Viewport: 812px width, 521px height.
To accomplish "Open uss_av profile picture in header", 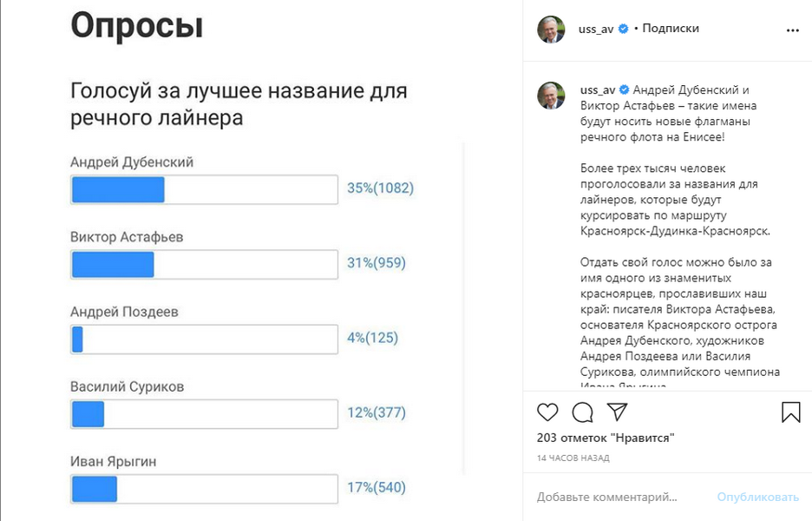I will pyautogui.click(x=551, y=30).
